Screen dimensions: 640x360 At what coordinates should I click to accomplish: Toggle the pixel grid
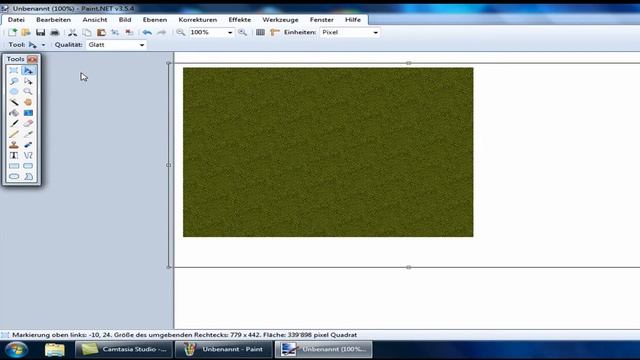(x=260, y=32)
